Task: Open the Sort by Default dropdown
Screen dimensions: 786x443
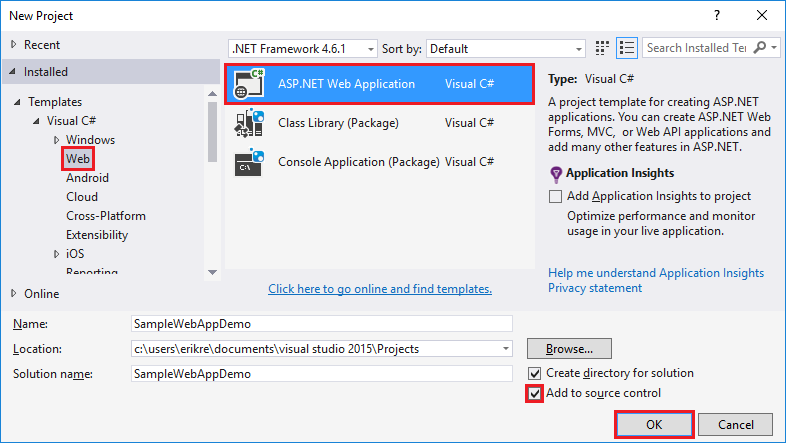Action: click(506, 48)
